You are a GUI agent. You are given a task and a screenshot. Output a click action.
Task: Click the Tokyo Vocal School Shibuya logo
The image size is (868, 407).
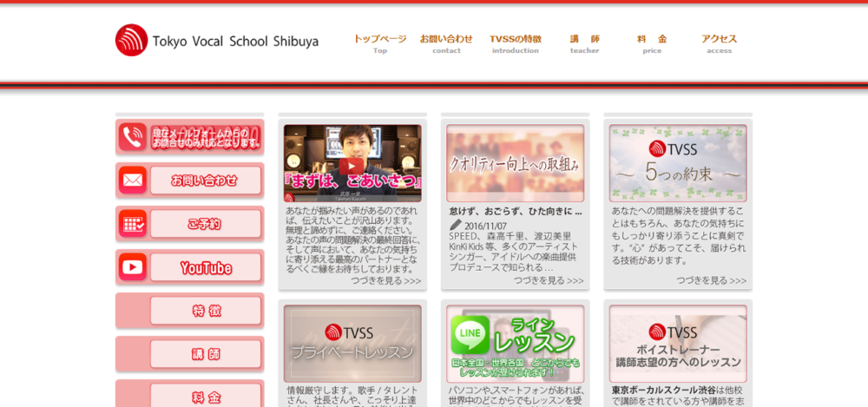tap(217, 41)
